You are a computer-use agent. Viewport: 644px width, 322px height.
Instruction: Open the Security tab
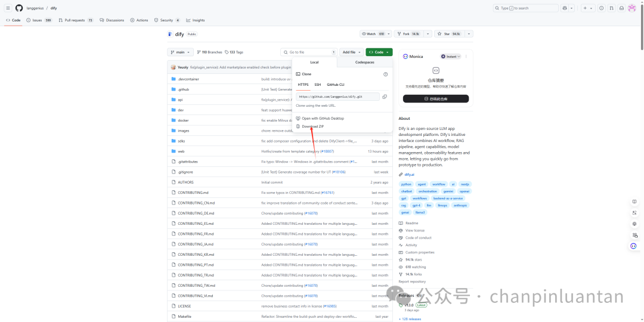pyautogui.click(x=167, y=20)
